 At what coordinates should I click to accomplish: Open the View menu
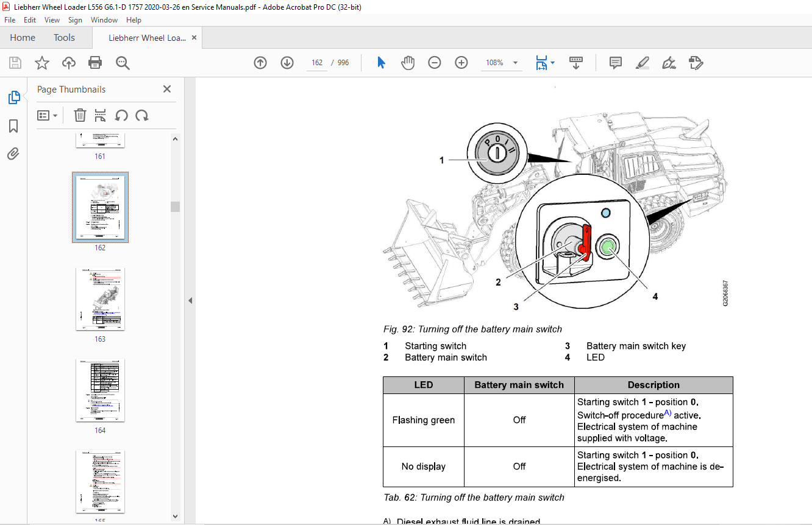click(x=52, y=20)
